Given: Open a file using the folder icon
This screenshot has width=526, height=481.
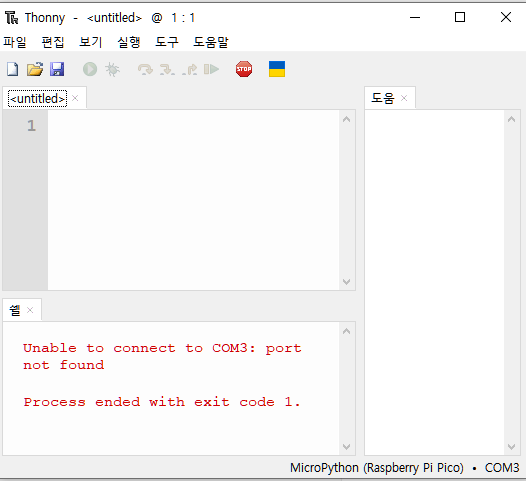Looking at the screenshot, I should pyautogui.click(x=35, y=69).
